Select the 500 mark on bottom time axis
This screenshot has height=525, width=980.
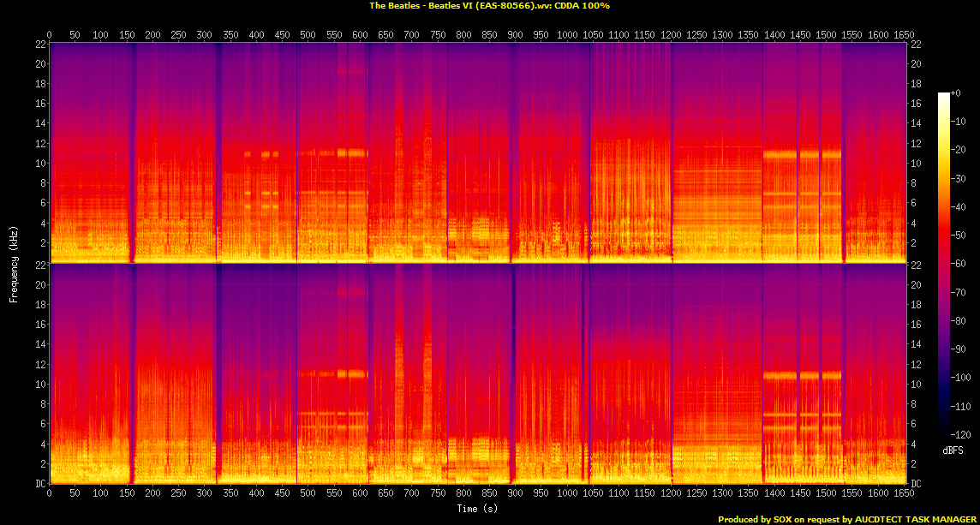308,493
